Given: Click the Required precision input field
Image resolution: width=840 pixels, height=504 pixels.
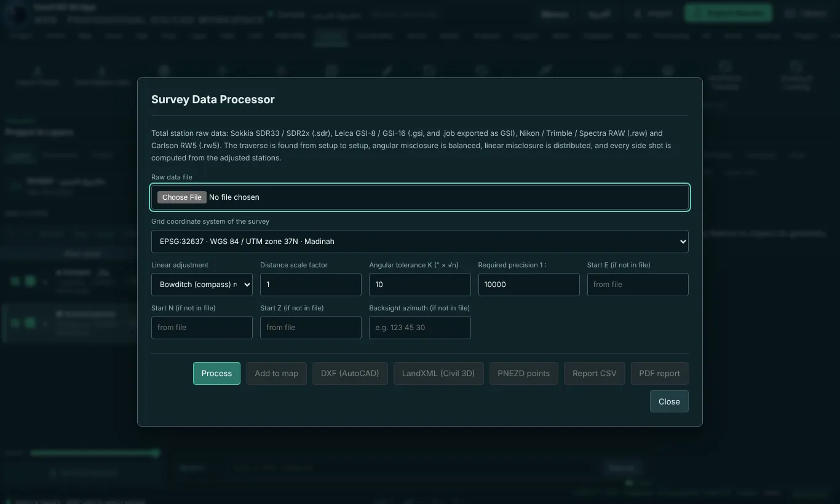Looking at the screenshot, I should click(529, 285).
